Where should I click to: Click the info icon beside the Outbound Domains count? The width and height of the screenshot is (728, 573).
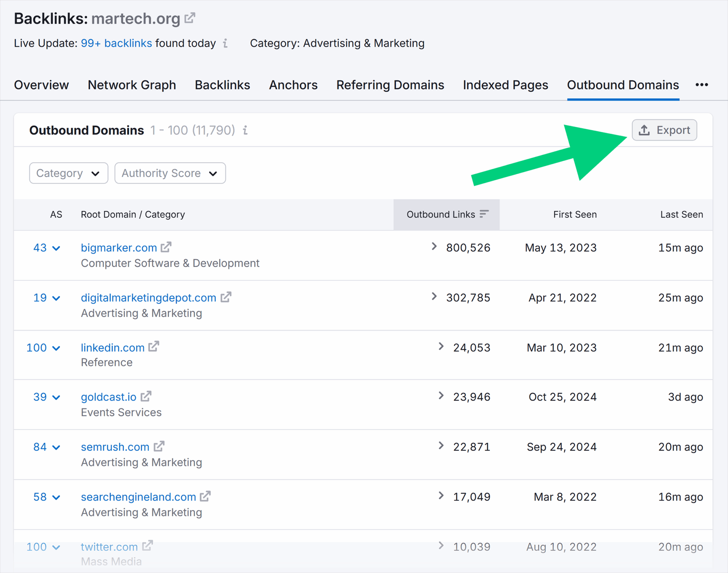(245, 130)
